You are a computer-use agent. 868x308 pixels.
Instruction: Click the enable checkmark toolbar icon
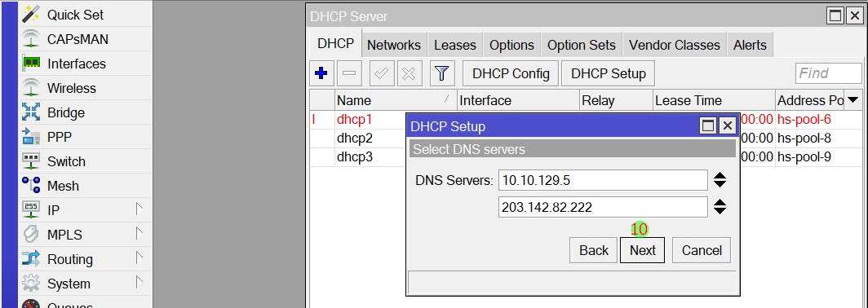[x=381, y=73]
